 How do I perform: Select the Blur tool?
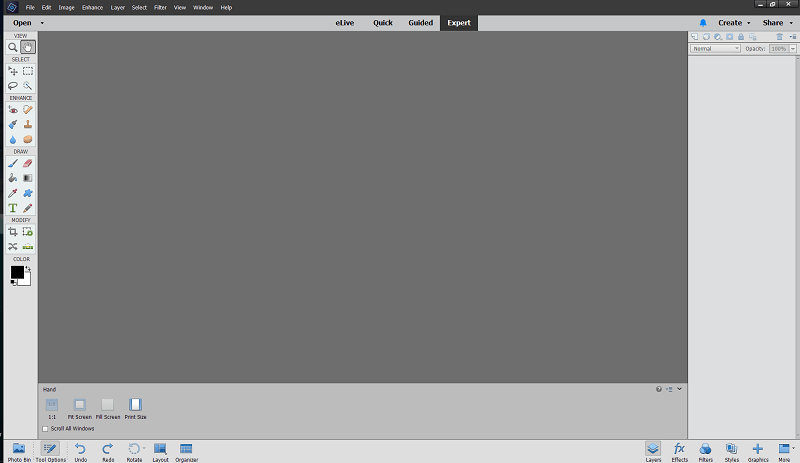click(x=13, y=139)
